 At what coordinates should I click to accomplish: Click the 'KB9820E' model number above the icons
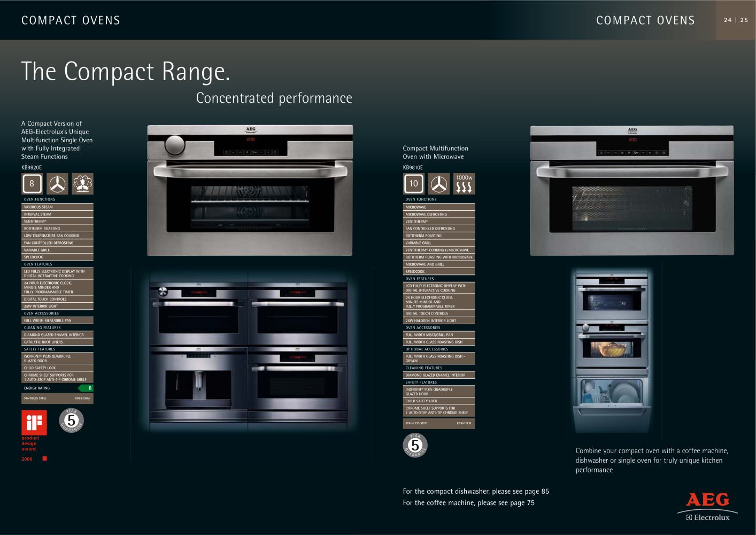point(32,167)
